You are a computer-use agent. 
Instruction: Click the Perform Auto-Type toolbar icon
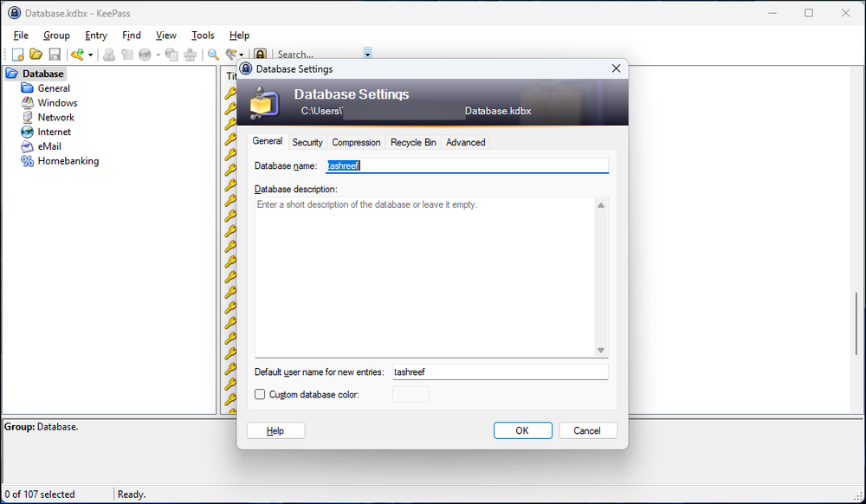point(190,54)
